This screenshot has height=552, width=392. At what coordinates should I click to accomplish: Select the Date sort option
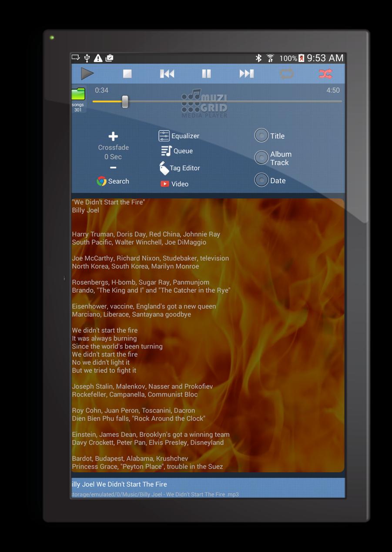click(x=261, y=180)
